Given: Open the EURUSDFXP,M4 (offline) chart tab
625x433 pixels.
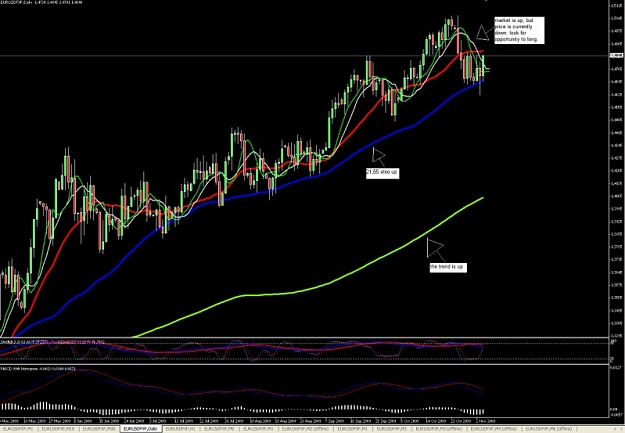Looking at the screenshot, I should click(493, 429).
